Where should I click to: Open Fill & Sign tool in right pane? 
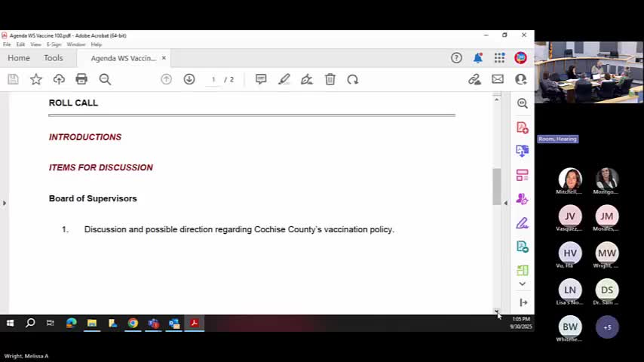(523, 223)
